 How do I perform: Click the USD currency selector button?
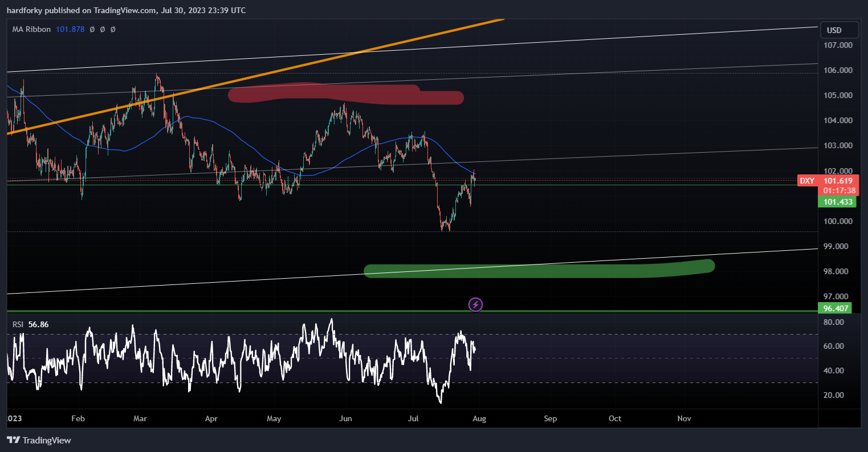(x=839, y=30)
